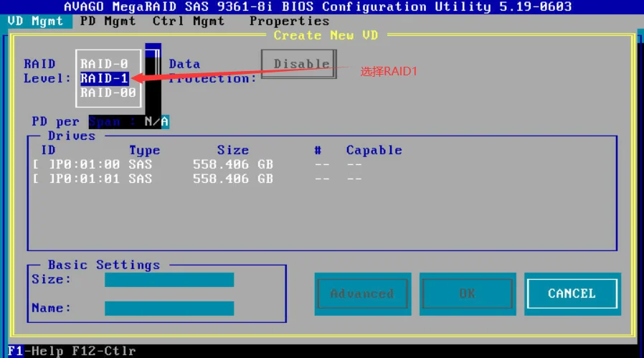
Task: Click the Size column header in Drives
Action: (233, 150)
